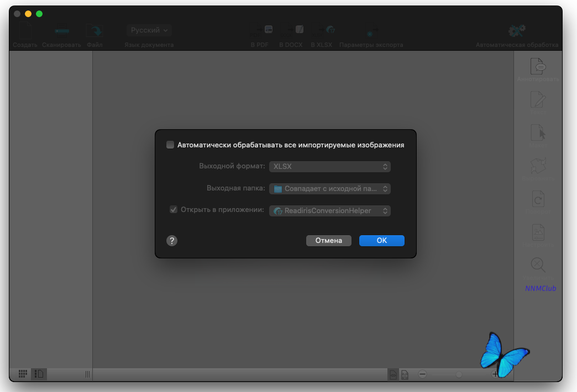
Task: Click the Сканировать scanner icon
Action: pyautogui.click(x=61, y=30)
